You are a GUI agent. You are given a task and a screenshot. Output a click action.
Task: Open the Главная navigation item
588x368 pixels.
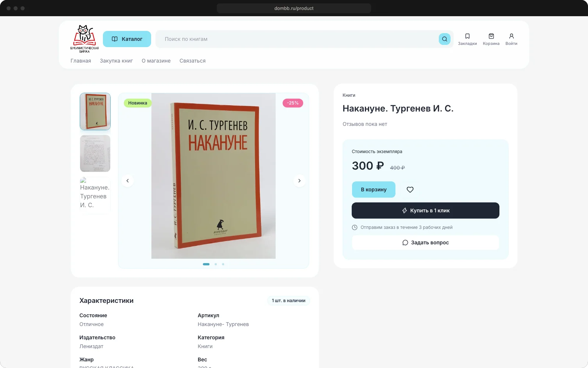pos(81,61)
